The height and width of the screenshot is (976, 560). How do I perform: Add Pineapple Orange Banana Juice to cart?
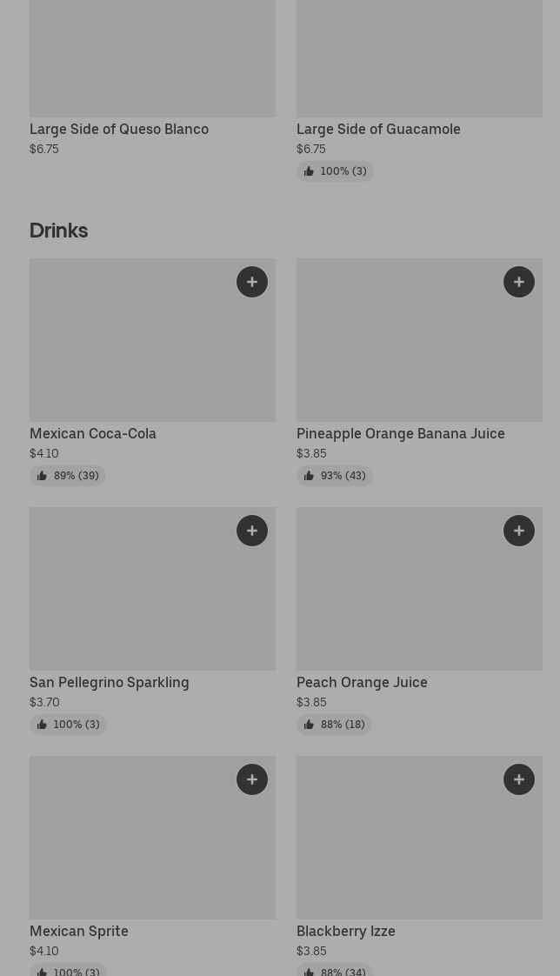(x=519, y=282)
